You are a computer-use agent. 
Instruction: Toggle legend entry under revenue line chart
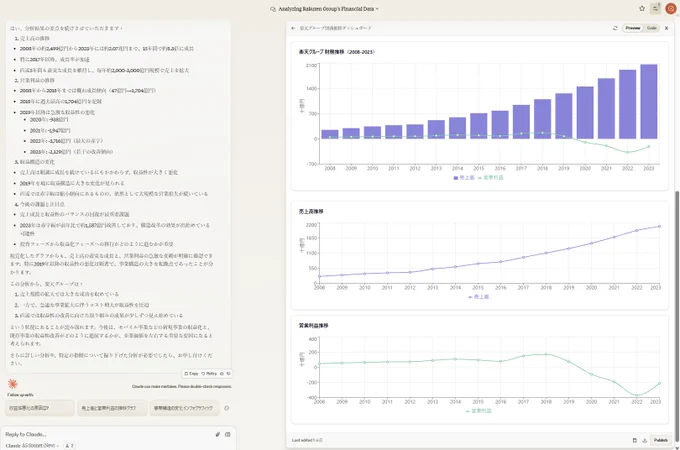click(x=479, y=297)
